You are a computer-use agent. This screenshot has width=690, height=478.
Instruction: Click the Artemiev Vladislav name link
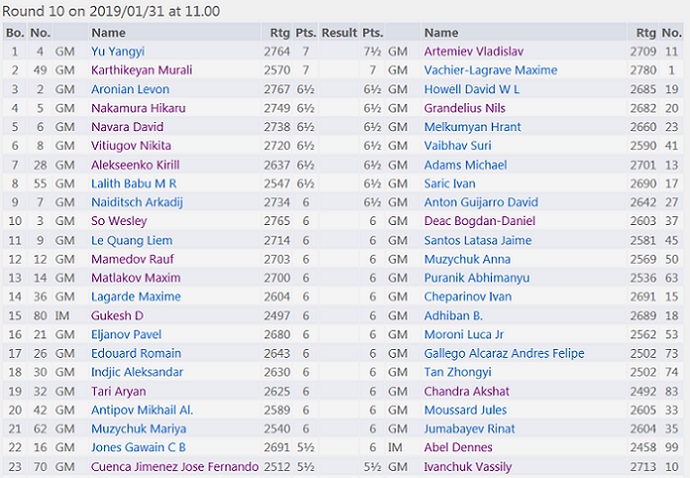coord(474,51)
